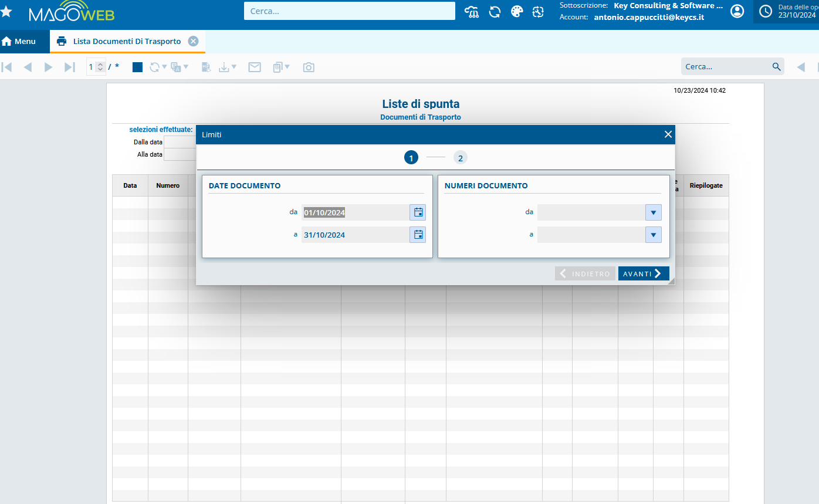Viewport: 819px width, 504px height.
Task: Select Lista Documenti Di Trasporto tab
Action: (x=127, y=41)
